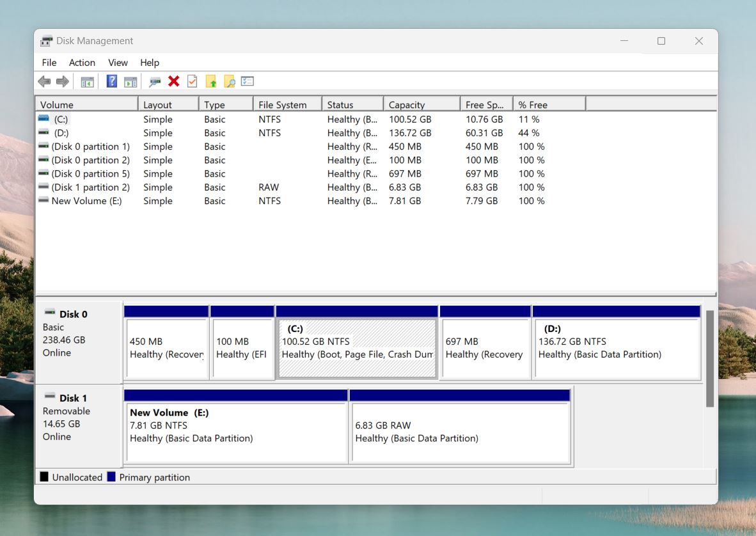Viewport: 756px width, 536px height.
Task: Open the blue Help question-mark icon
Action: click(112, 81)
